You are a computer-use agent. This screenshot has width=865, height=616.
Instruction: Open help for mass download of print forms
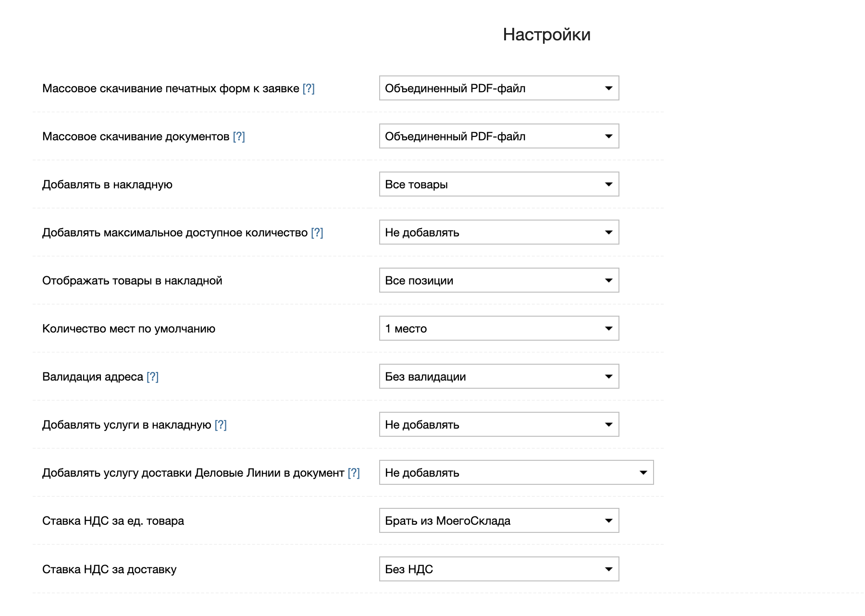click(309, 88)
